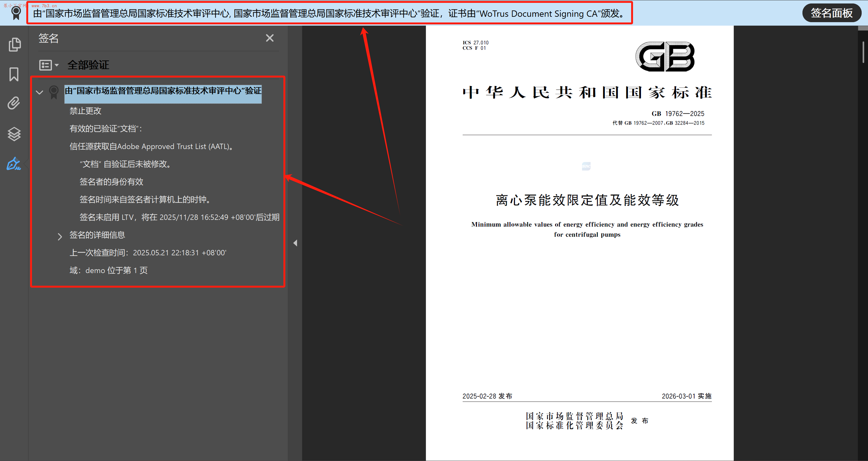Click the 2026-03-01 实施 date text
The height and width of the screenshot is (461, 868).
click(x=687, y=396)
